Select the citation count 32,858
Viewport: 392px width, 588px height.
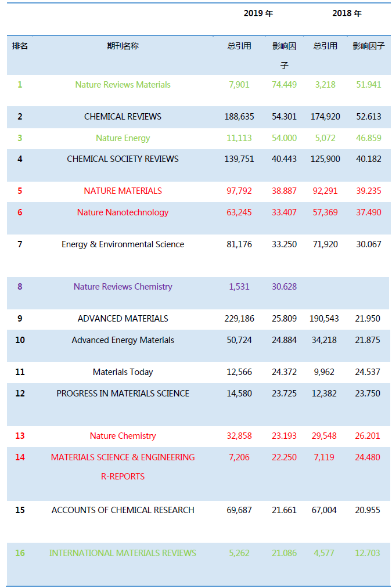[239, 436]
